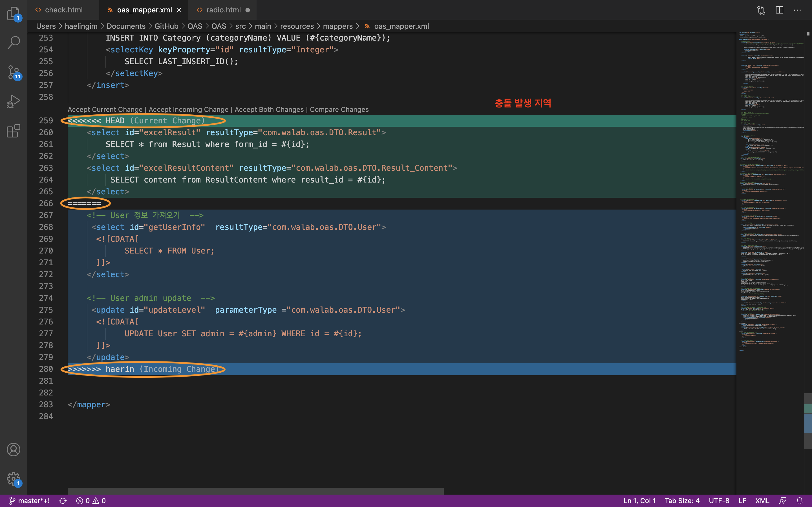This screenshot has width=812, height=507.
Task: Open the Accounts menu icon
Action: 14,449
